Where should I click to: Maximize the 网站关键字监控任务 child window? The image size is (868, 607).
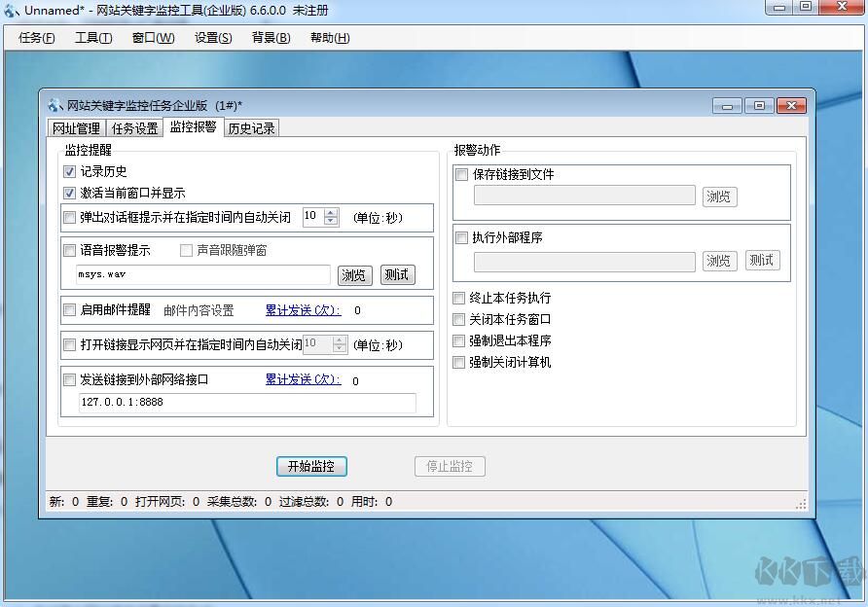click(759, 106)
